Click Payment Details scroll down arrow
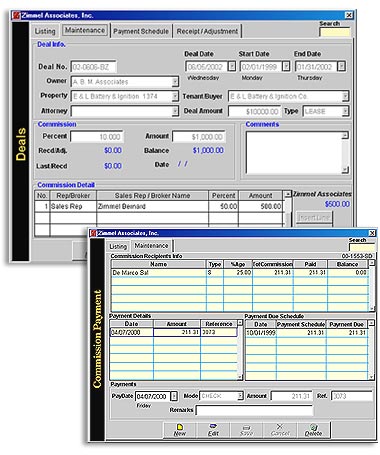Viewport: 380px width, 455px height. pos(240,377)
